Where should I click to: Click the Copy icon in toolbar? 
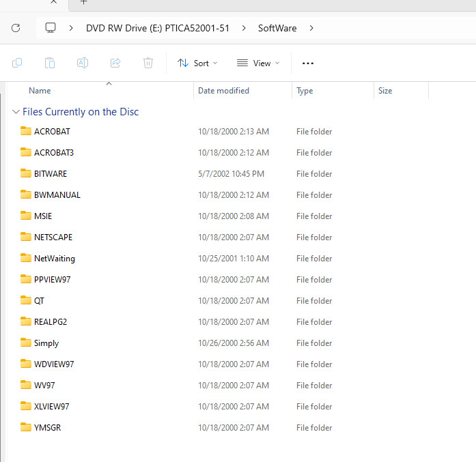[x=17, y=63]
